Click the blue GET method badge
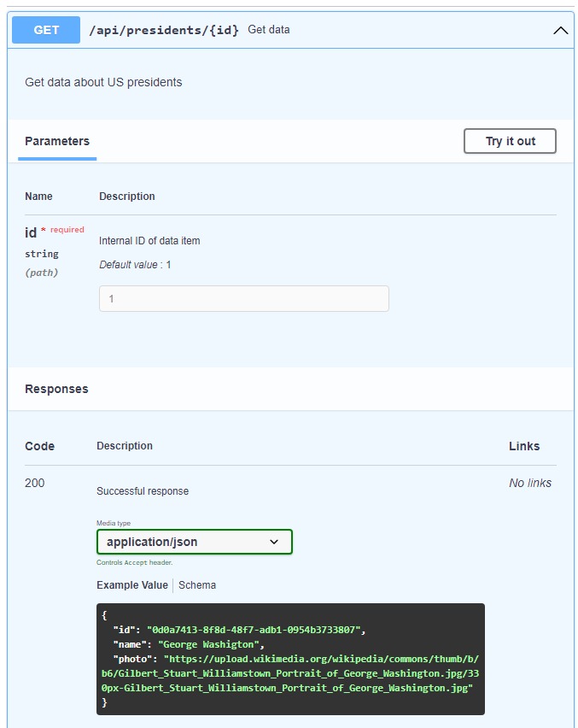 (46, 30)
